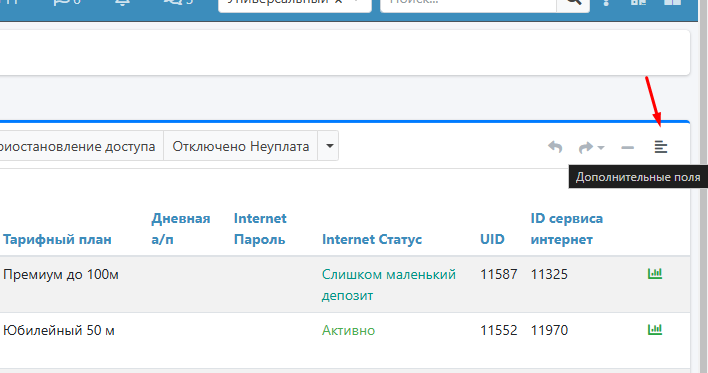
Task: Sort by ID сервиса интернет column
Action: 567,229
